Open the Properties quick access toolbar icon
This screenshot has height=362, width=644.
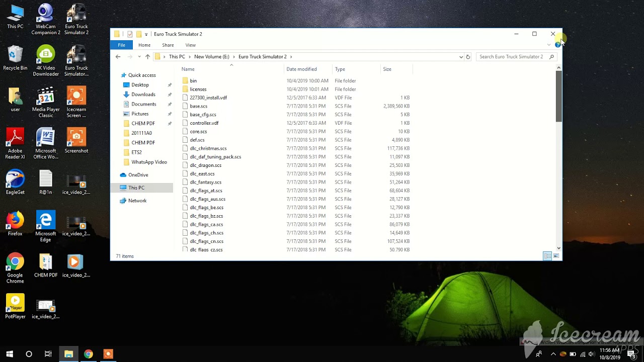point(130,34)
